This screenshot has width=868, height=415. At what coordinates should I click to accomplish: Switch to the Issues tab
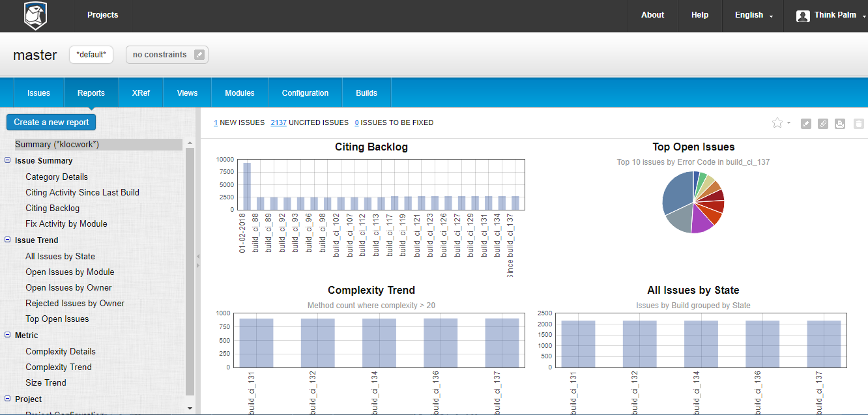38,93
